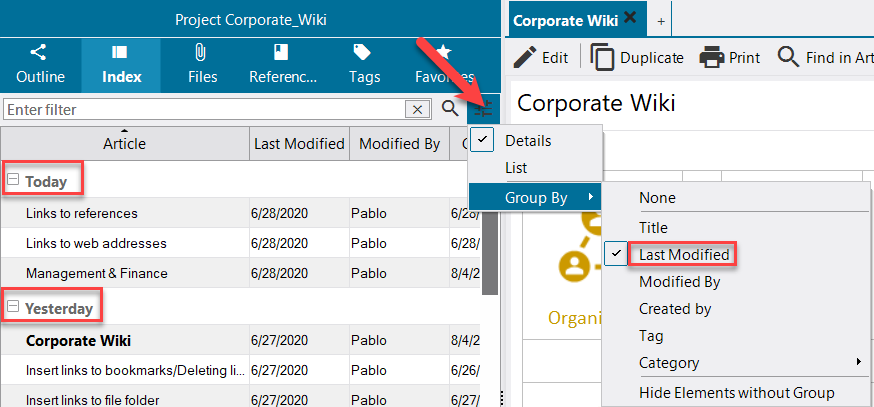Select the checked Details view option
874x407 pixels.
pos(528,141)
